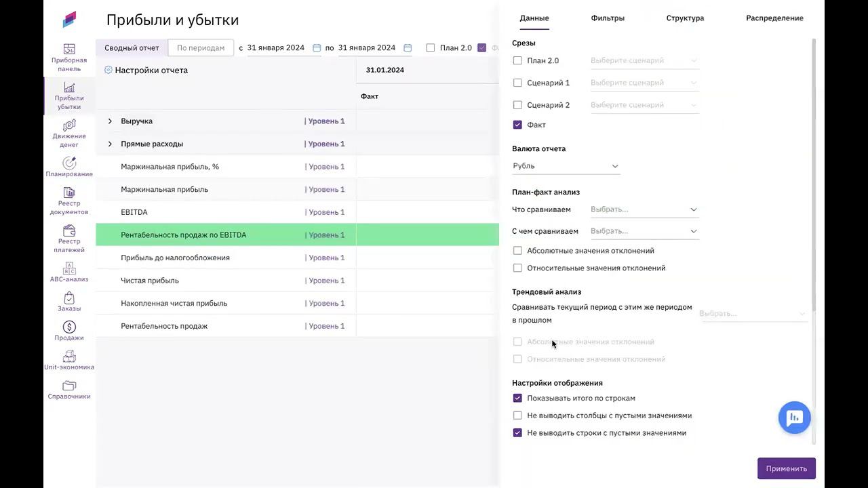868x488 pixels.
Task: Switch to the Фильтры tab
Action: click(x=608, y=18)
